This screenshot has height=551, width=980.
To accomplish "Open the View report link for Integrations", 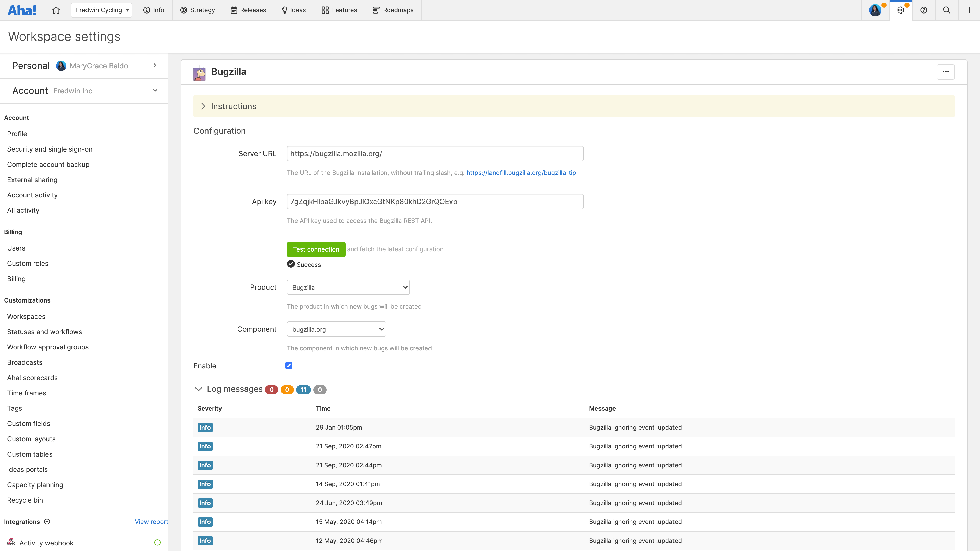I will [151, 521].
